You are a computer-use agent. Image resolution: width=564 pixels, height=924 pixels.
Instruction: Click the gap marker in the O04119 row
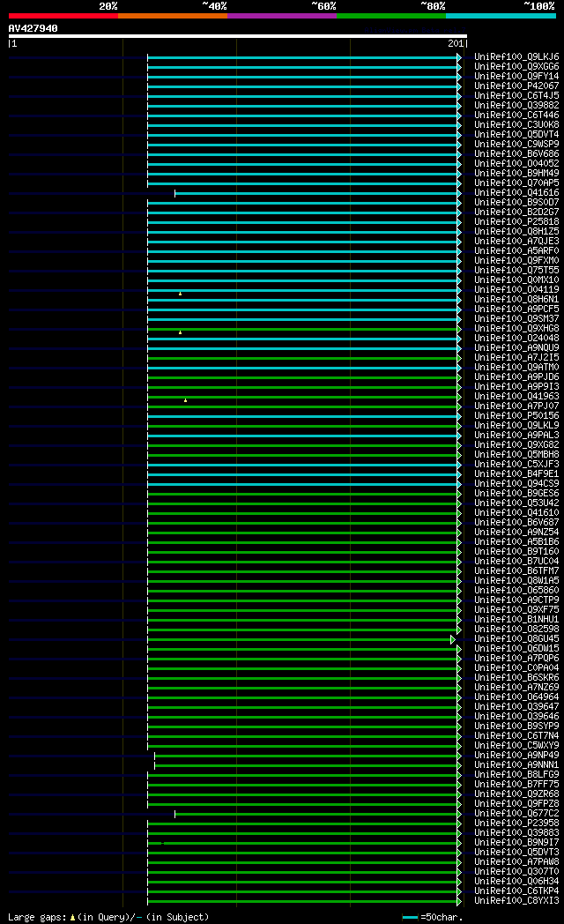180,294
